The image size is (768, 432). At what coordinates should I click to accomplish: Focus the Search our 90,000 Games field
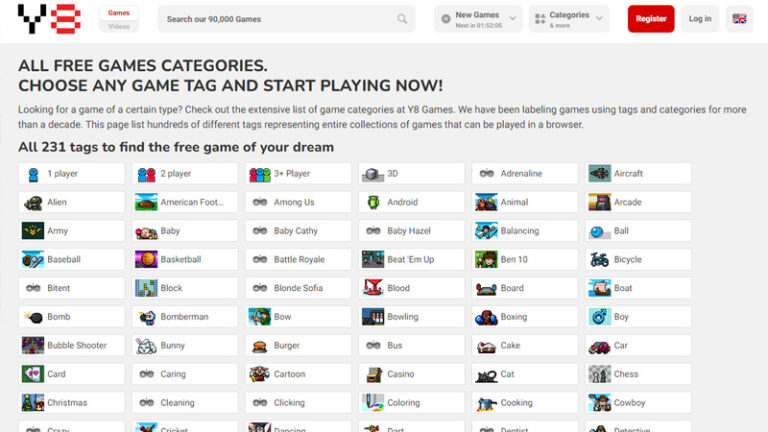coord(275,19)
